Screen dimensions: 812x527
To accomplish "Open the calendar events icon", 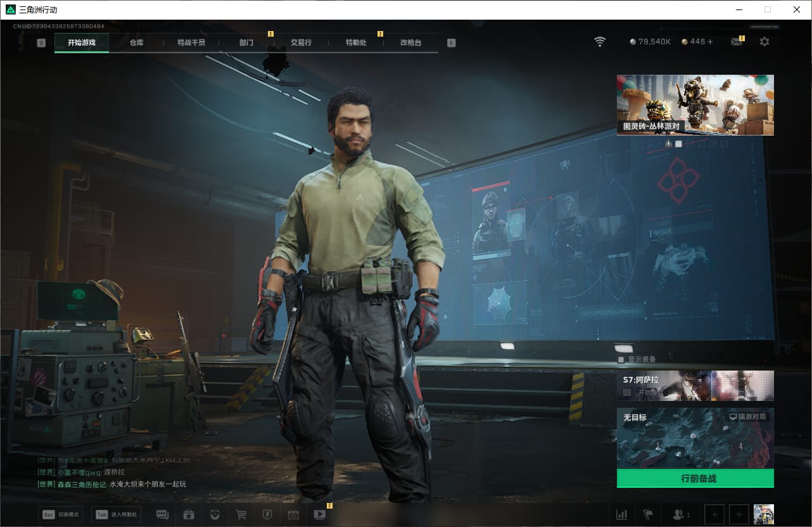I will [x=293, y=514].
